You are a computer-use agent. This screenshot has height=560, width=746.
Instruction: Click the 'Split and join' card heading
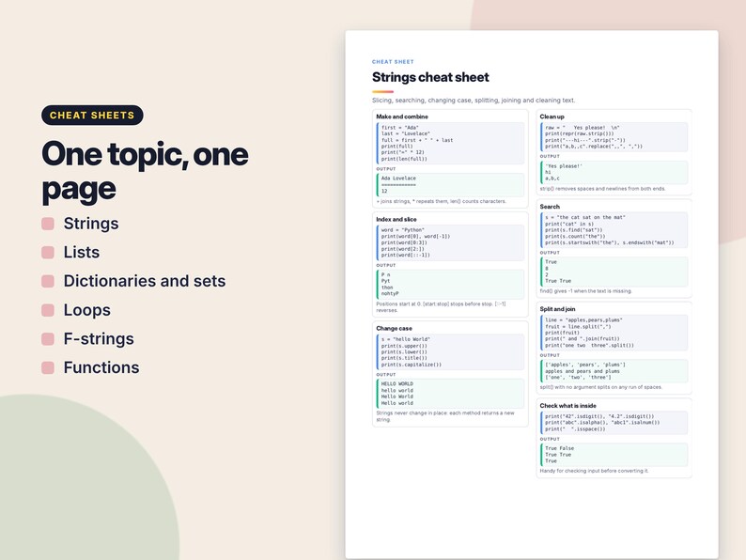(557, 309)
